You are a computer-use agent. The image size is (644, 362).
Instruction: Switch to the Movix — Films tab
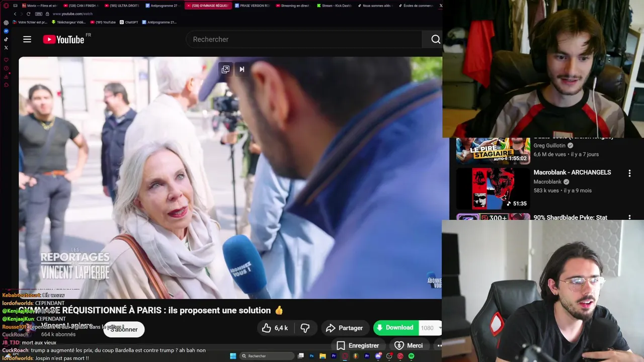coord(39,6)
